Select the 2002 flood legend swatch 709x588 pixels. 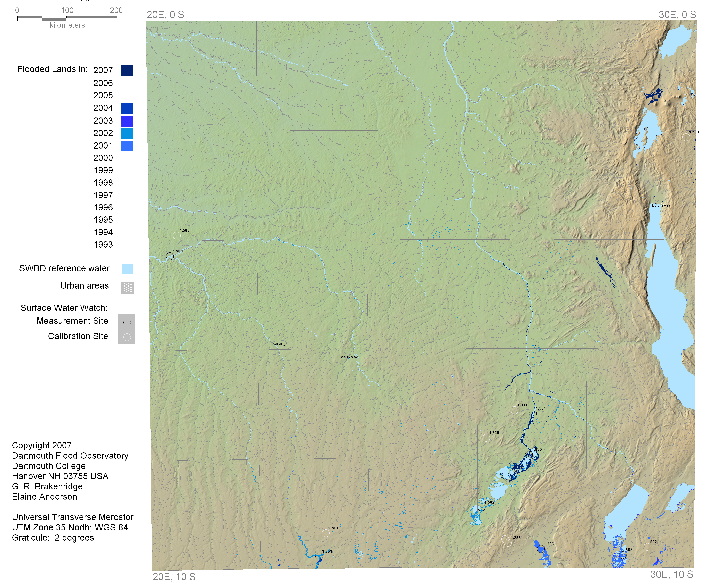(127, 134)
